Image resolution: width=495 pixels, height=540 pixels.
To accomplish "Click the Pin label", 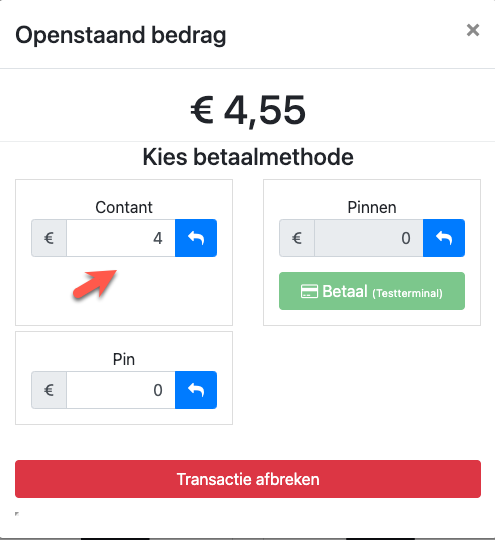I will coord(124,359).
